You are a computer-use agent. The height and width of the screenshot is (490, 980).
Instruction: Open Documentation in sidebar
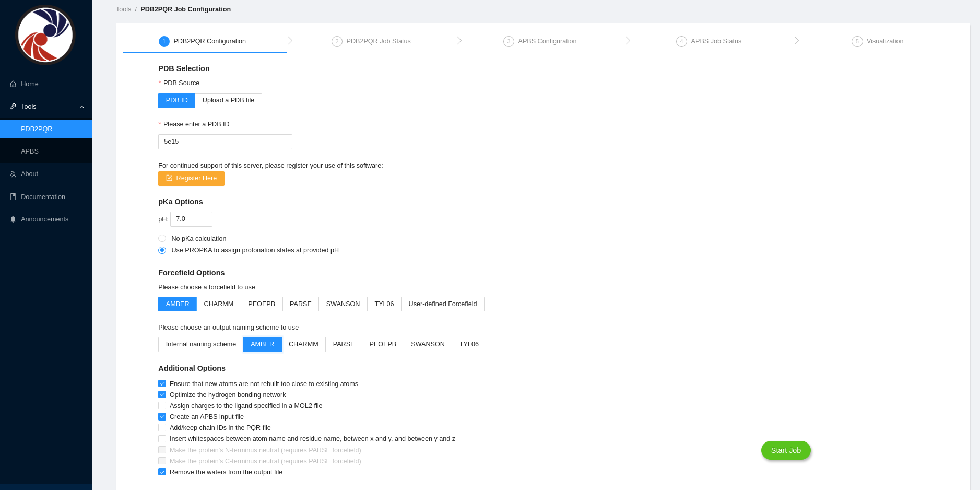(x=46, y=197)
